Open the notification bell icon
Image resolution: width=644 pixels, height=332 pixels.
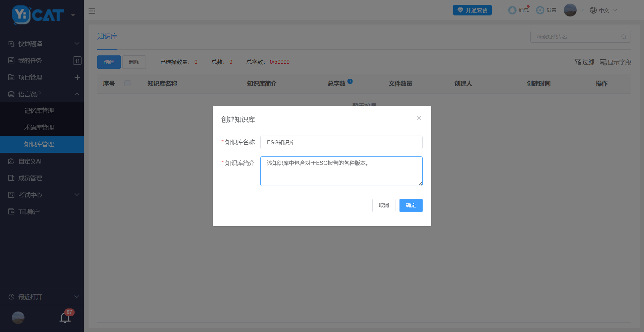click(65, 317)
